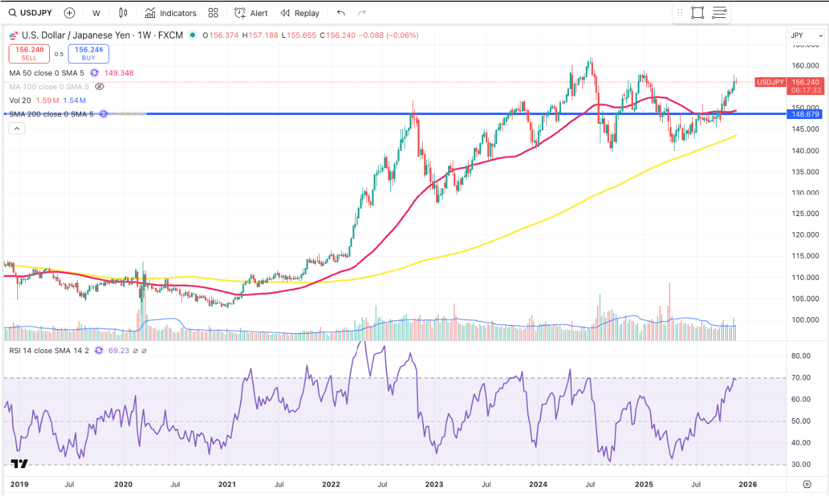Start bar Replay mode
This screenshot has height=504, width=829.
coord(300,13)
